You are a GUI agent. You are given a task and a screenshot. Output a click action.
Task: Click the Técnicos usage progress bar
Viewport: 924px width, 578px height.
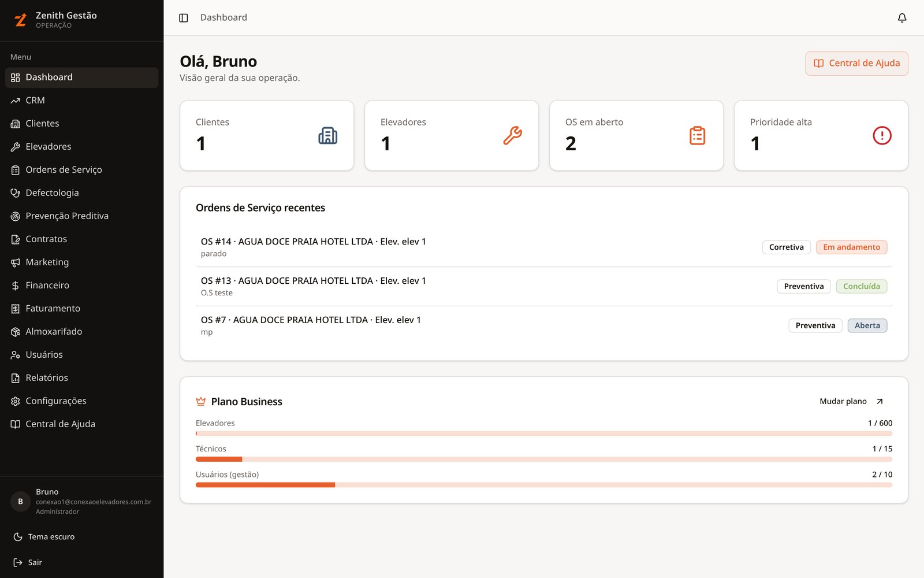click(544, 460)
